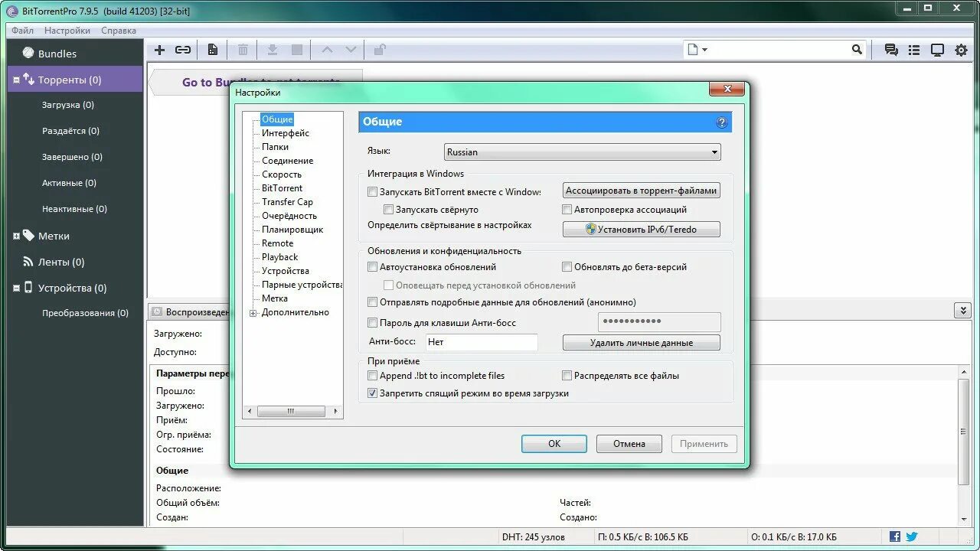Image resolution: width=980 pixels, height=551 pixels.
Task: Toggle the Автопроверка ассоциаций checkbox
Action: coord(567,210)
